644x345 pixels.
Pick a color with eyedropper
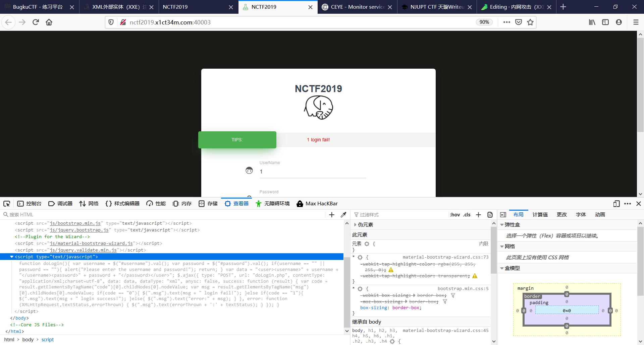point(343,215)
